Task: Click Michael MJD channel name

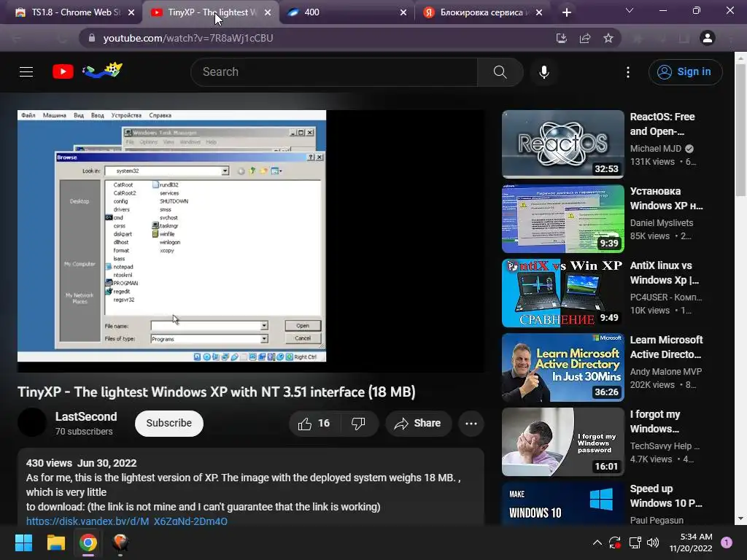Action: [656, 149]
